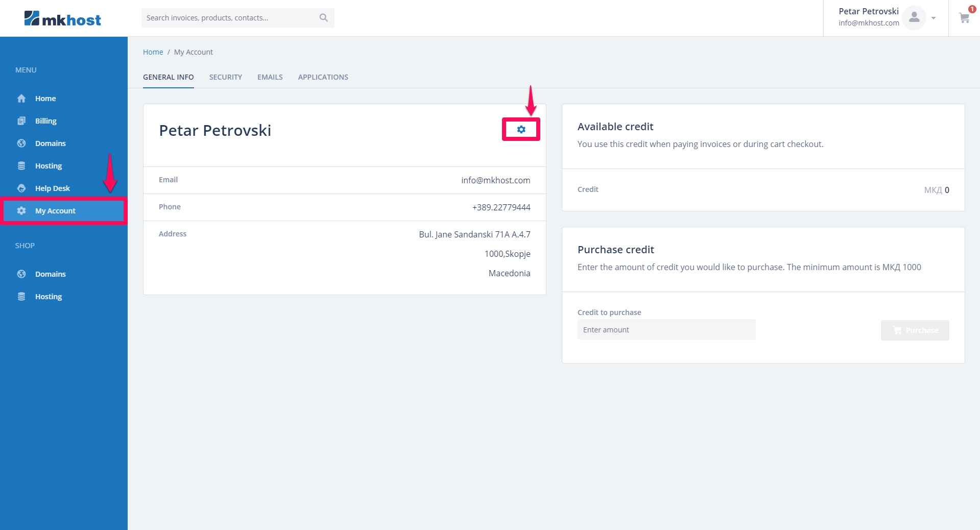Expand the user account dropdown arrow
The image size is (980, 530).
(934, 18)
